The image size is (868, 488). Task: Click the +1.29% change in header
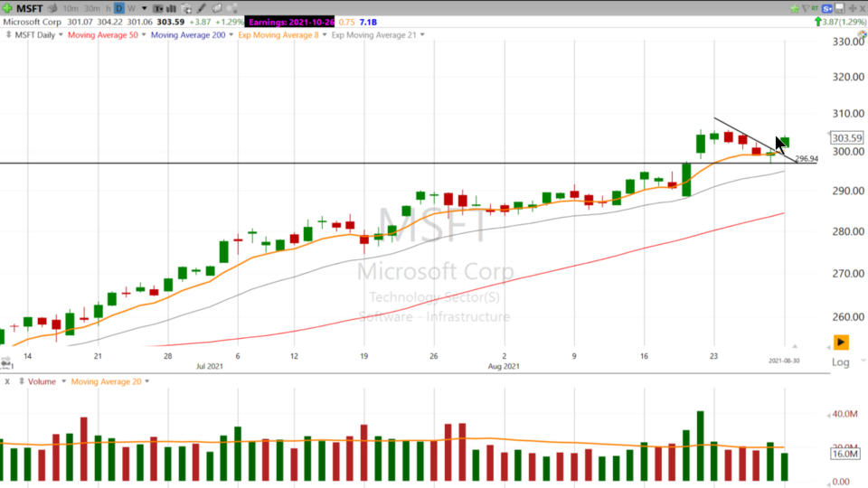click(x=229, y=22)
